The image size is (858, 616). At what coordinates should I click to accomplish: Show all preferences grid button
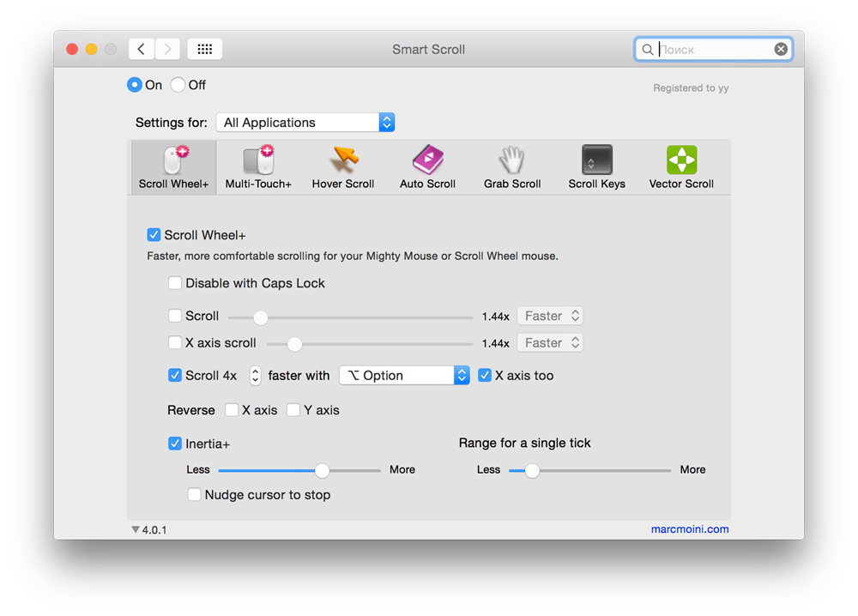point(205,49)
